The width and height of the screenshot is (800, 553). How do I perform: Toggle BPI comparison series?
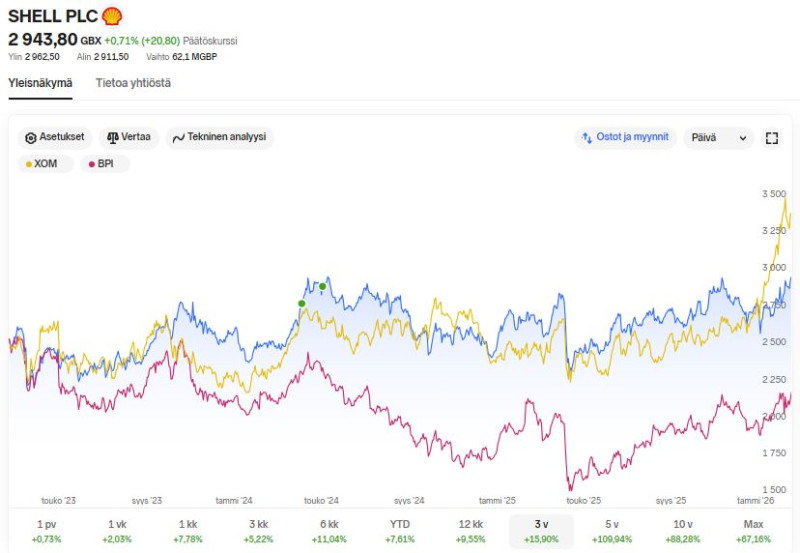click(101, 164)
